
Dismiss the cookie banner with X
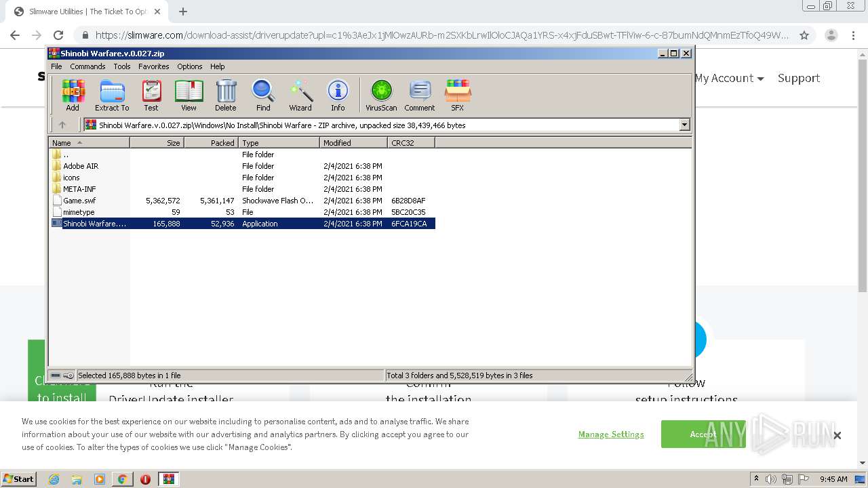[837, 435]
